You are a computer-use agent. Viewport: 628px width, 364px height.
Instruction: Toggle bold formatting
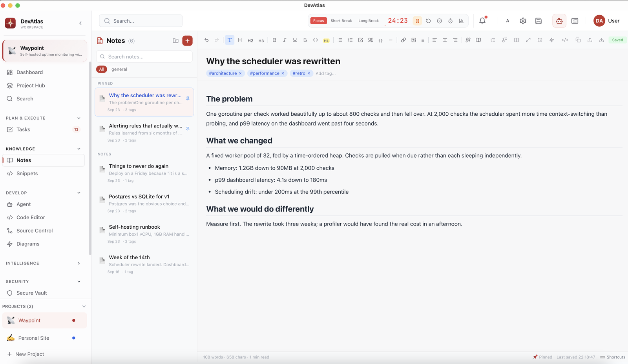tap(274, 40)
